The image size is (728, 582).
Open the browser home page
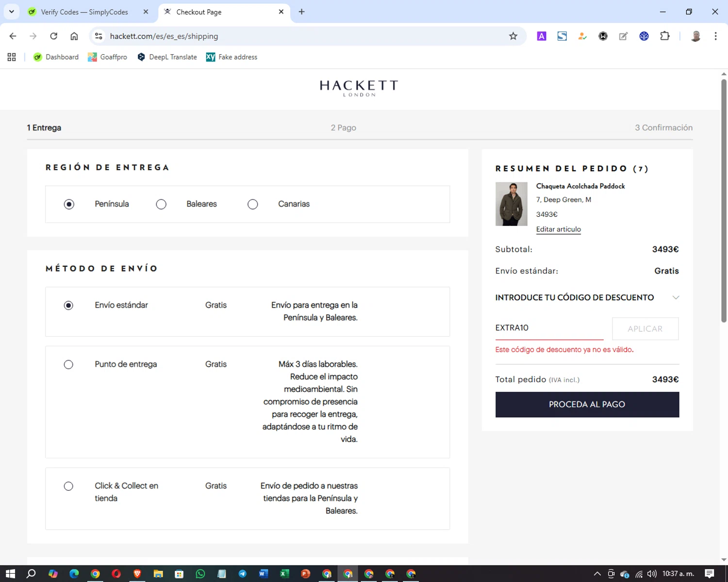click(x=74, y=36)
